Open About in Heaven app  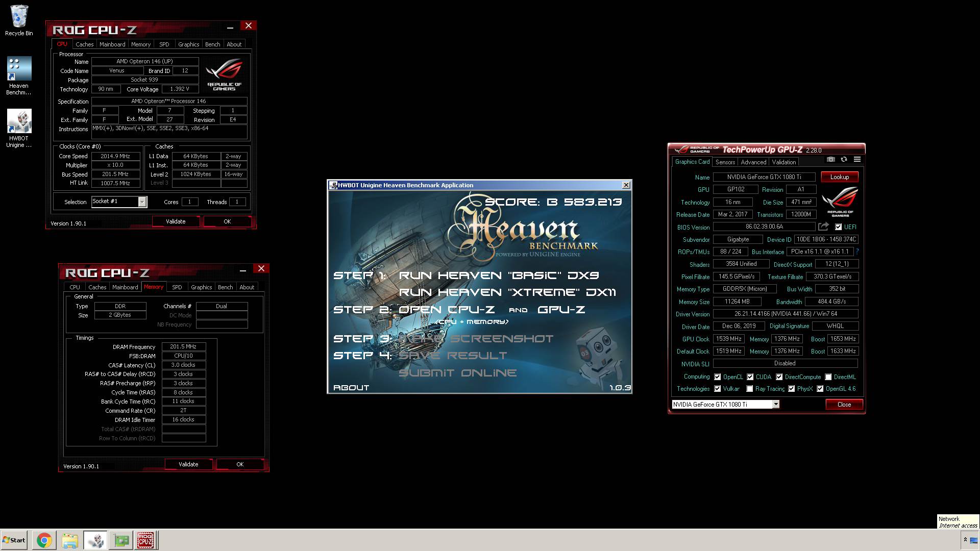tap(351, 388)
